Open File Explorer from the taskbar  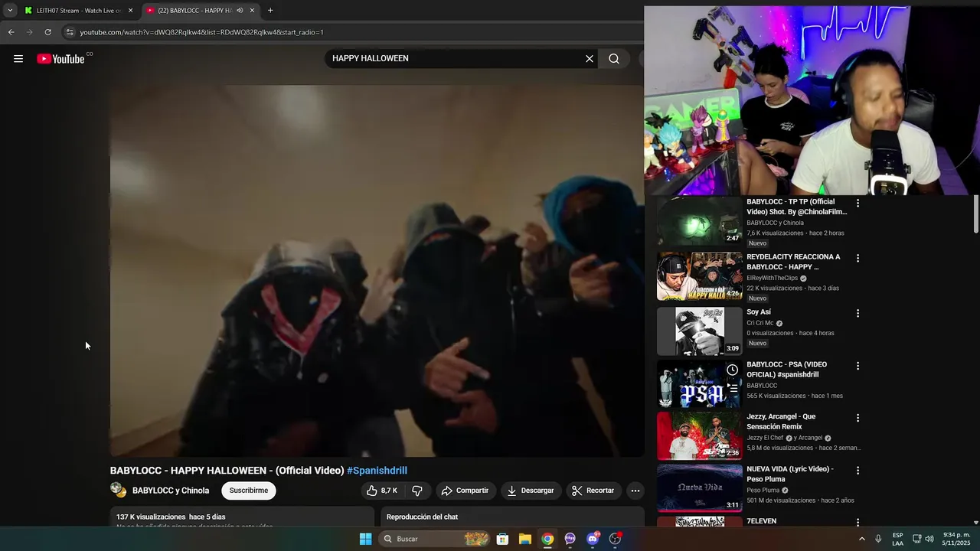tap(525, 539)
